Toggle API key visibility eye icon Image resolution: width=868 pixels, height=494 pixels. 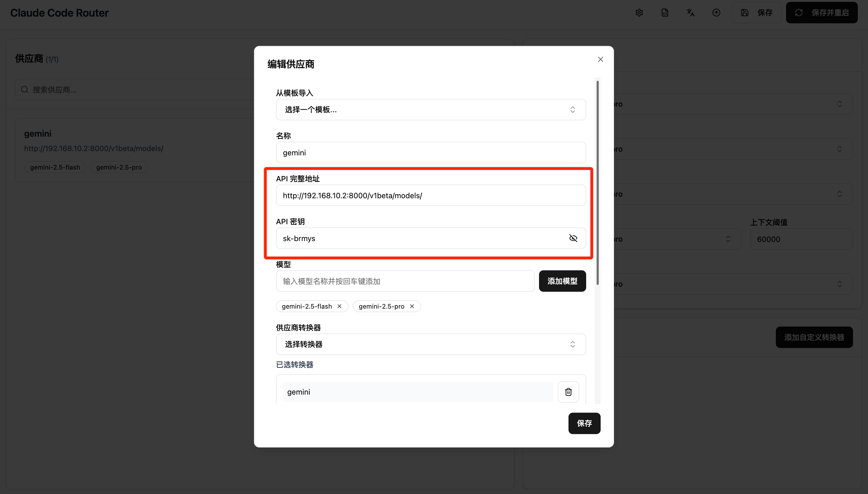pos(573,238)
